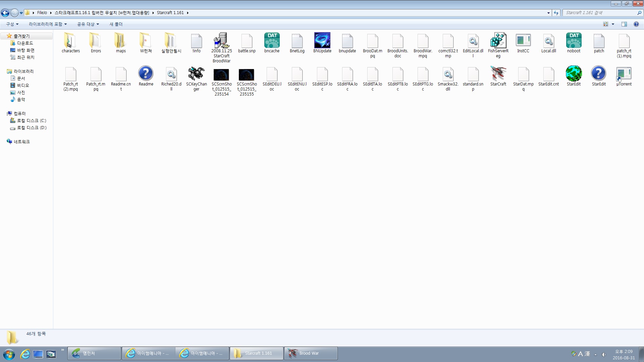Click Starcraft 1.161 breadcrumb in address bar
Viewport: 644px width, 362px height.
(170, 13)
